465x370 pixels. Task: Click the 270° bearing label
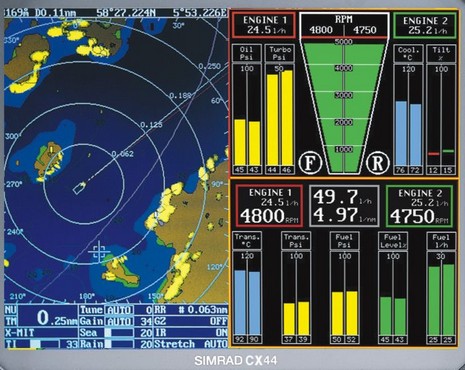[x=13, y=184]
